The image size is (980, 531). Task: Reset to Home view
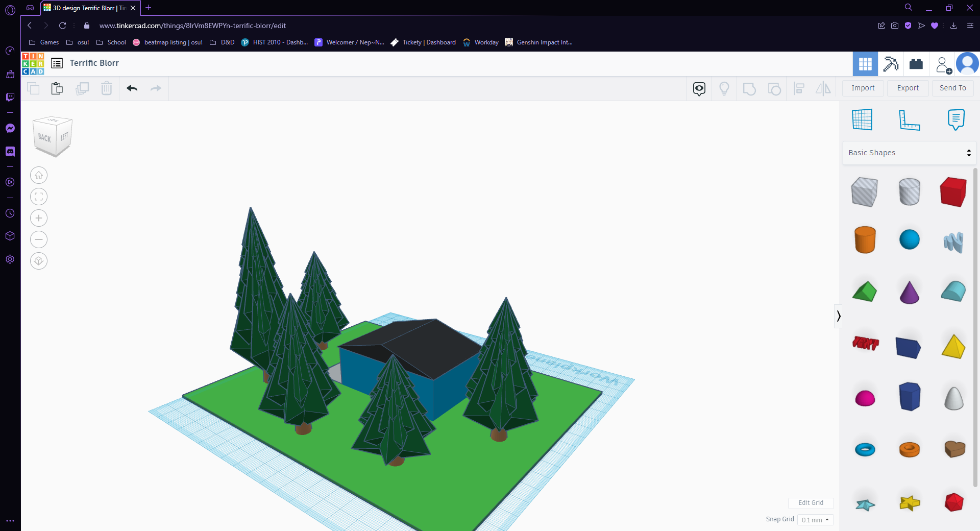39,175
